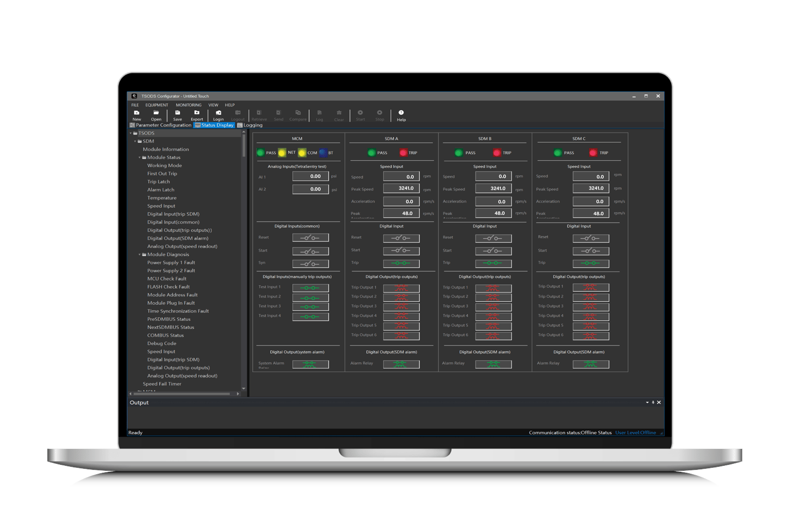
Task: Select Working Mode in the tree
Action: pyautogui.click(x=164, y=166)
